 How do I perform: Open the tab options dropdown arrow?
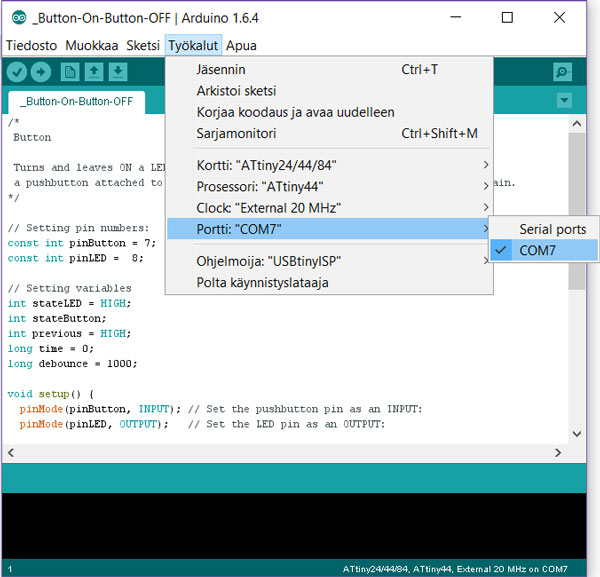564,100
